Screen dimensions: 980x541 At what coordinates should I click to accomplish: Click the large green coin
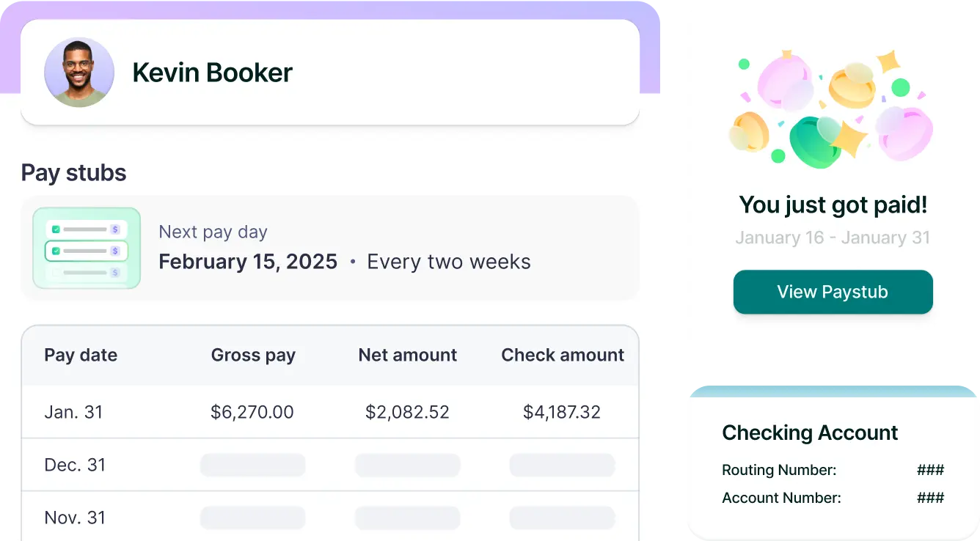pos(813,141)
